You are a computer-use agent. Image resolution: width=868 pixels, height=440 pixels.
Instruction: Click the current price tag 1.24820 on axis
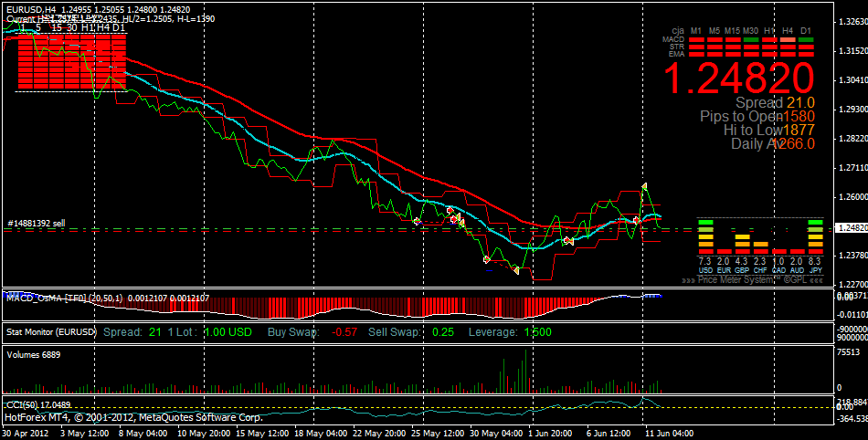coord(852,227)
